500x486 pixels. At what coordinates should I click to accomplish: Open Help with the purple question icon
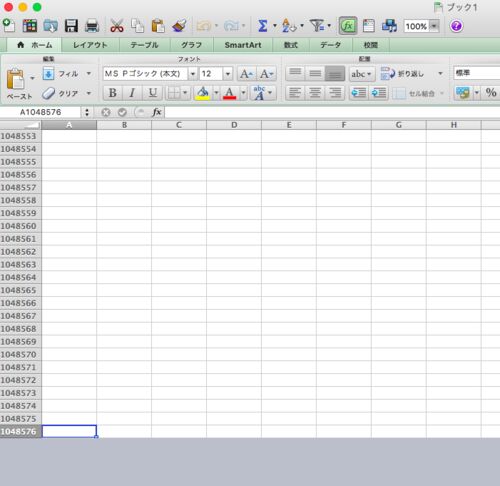456,26
